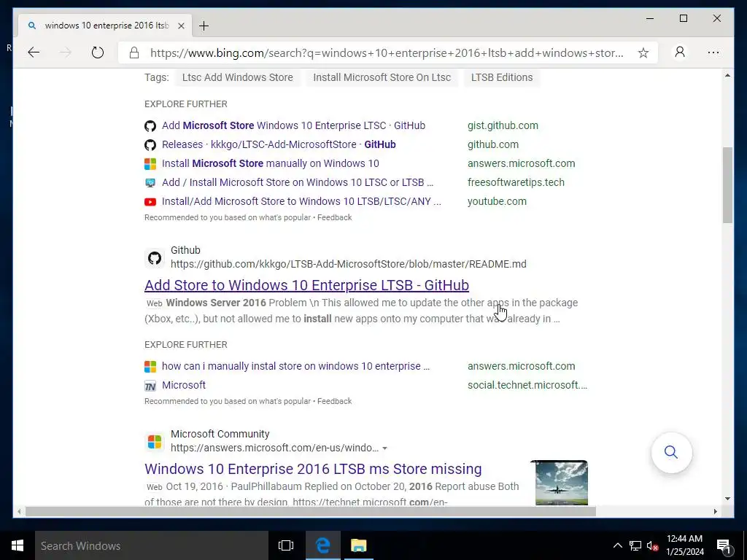Click the github.com/kkkgo README.md URL
This screenshot has height=560, width=747.
348,264
